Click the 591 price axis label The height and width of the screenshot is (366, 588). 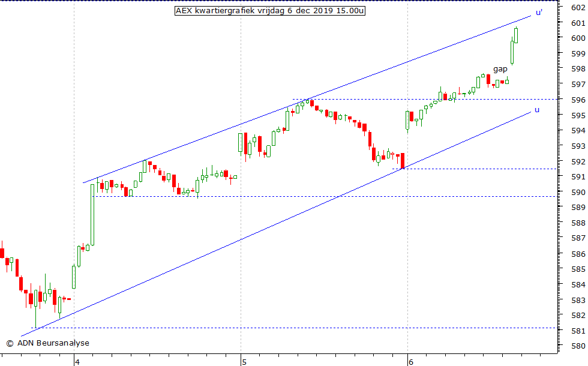click(578, 176)
